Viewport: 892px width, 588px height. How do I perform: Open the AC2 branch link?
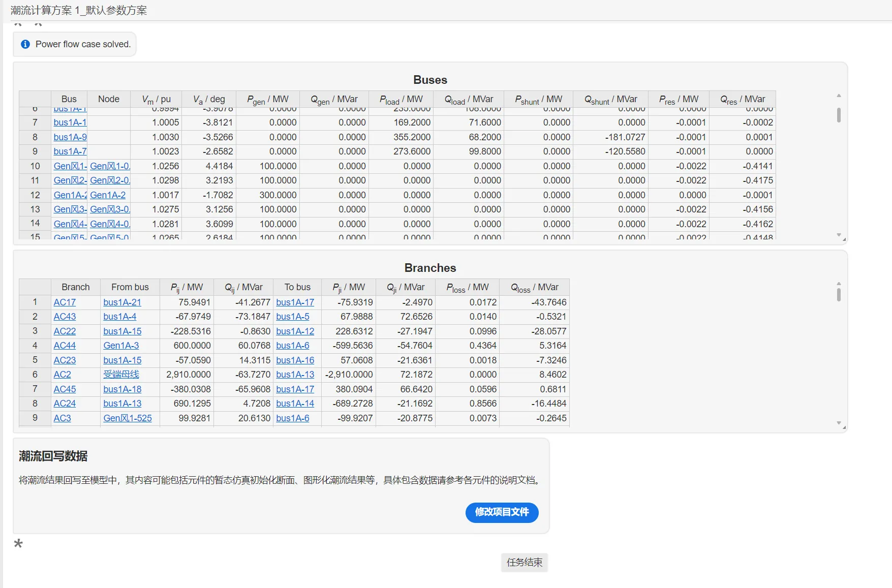pyautogui.click(x=63, y=375)
